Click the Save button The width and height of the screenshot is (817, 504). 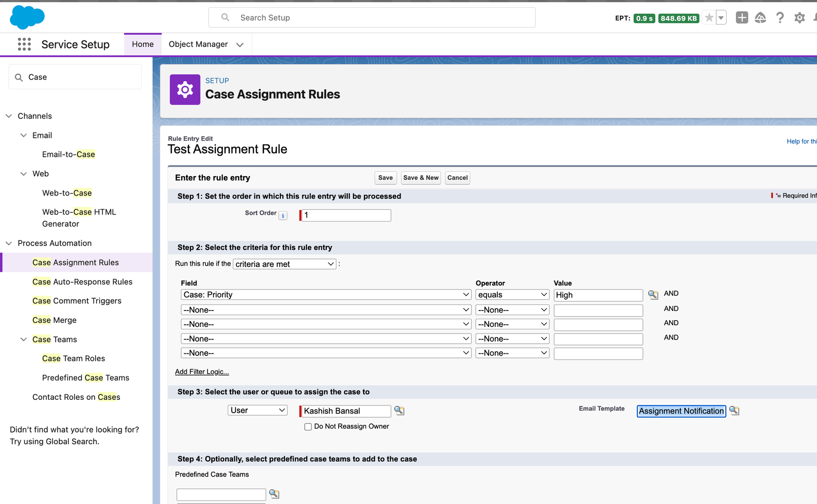[x=386, y=178]
